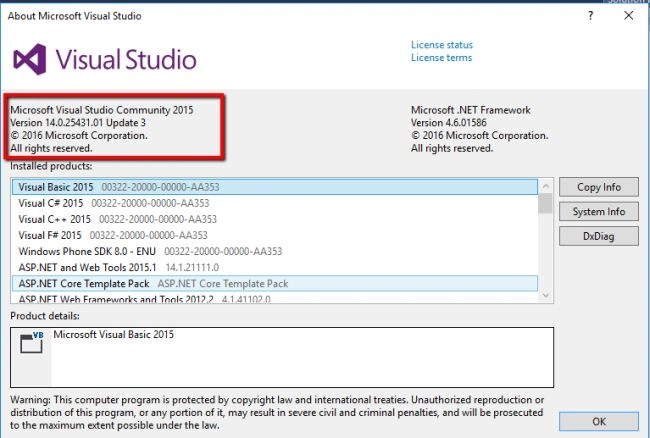This screenshot has width=650, height=438.
Task: Click the Product details label
Action: 45,316
